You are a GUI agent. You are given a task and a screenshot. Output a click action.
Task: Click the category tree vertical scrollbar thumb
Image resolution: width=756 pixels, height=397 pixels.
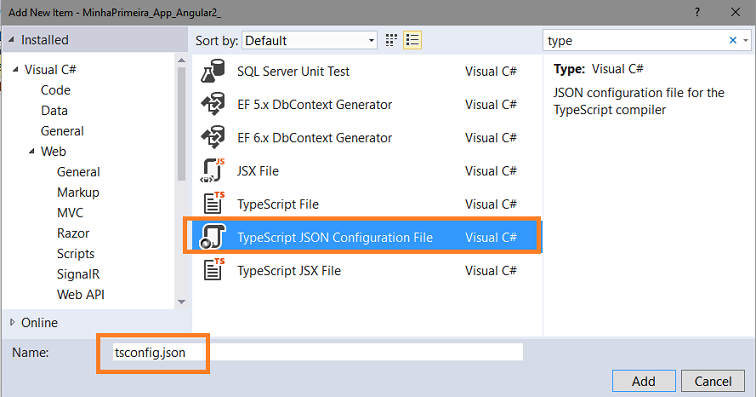[181, 124]
